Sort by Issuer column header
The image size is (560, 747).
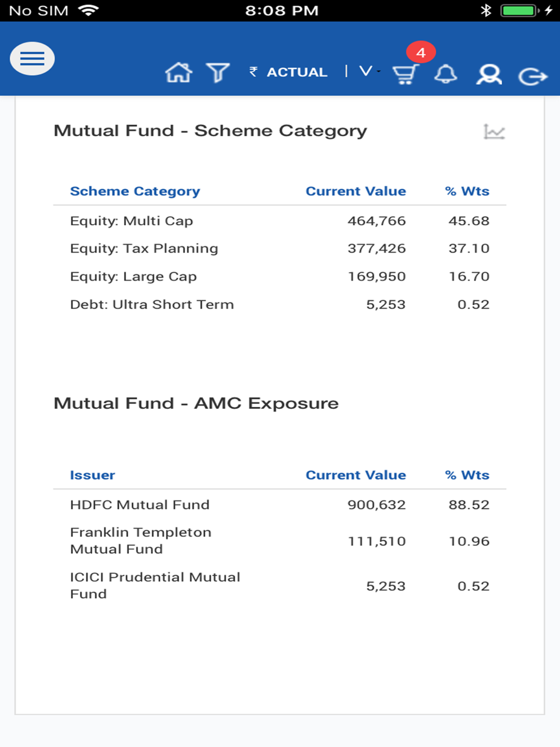[92, 475]
